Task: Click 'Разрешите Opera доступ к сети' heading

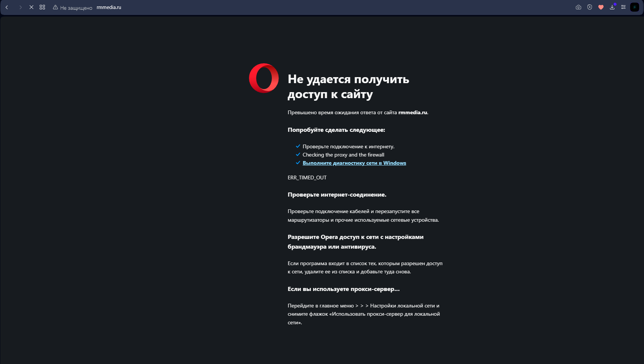Action: click(x=356, y=242)
